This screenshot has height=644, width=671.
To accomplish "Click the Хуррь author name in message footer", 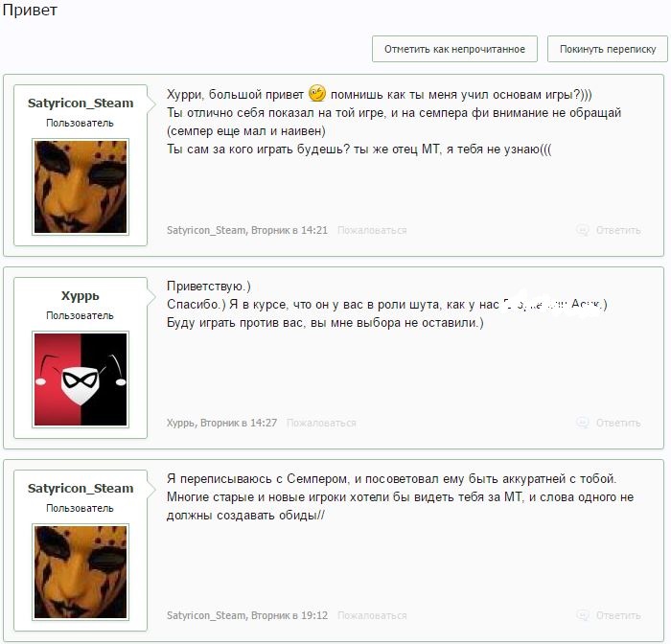I will [x=181, y=424].
